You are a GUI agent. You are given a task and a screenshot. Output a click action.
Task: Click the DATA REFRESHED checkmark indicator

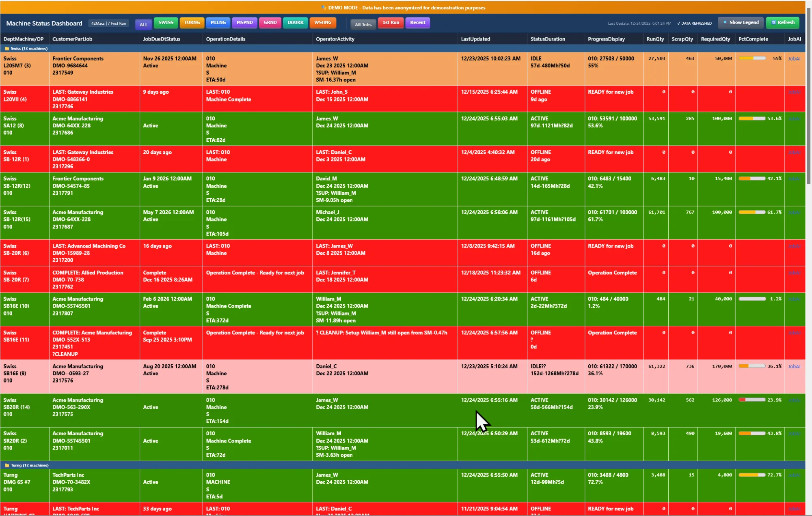(678, 23)
